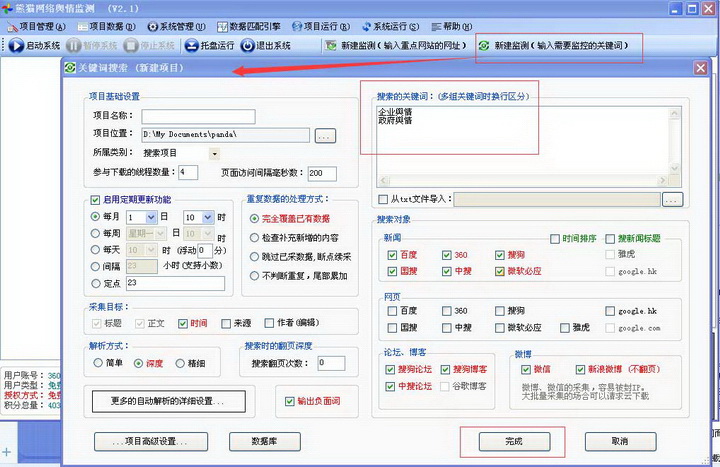Screen dimensions: 720x467
Task: Click the 启动系统 start icon in toolbar
Action: pos(16,46)
